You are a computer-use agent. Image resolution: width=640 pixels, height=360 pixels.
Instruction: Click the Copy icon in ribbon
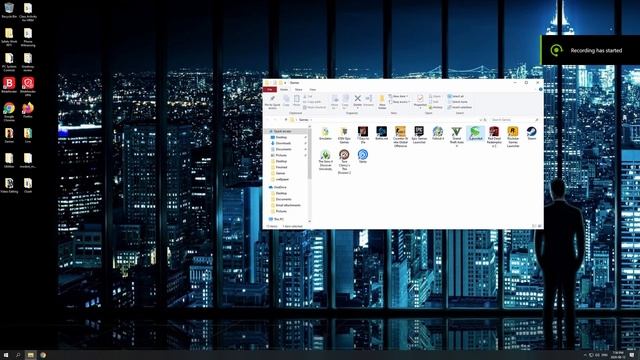coord(286,100)
